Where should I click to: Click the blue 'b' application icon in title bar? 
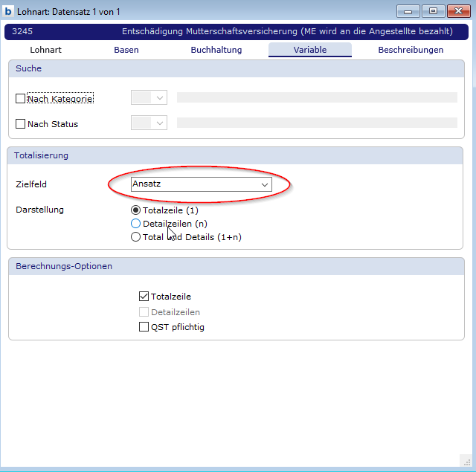(x=8, y=11)
